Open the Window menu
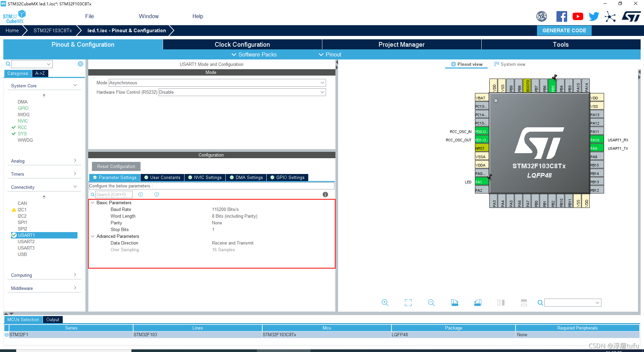 149,16
